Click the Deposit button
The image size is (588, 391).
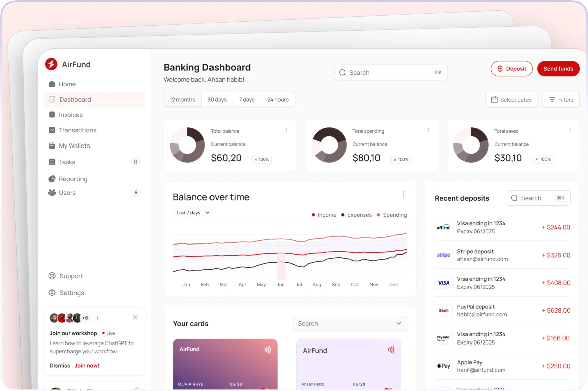(512, 69)
